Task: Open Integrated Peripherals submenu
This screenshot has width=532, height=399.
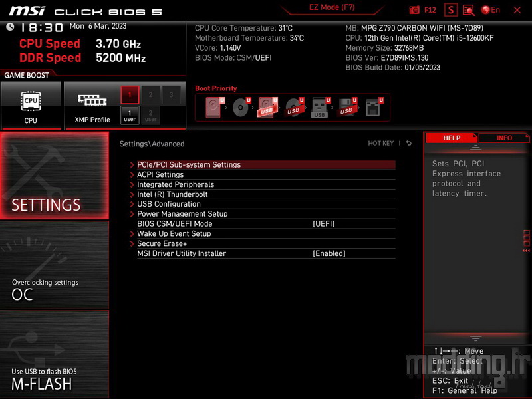Action: click(266, 184)
